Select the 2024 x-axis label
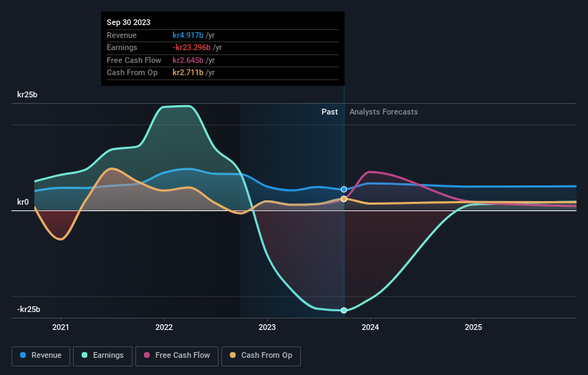Screen dimensions: 588x375 point(370,327)
